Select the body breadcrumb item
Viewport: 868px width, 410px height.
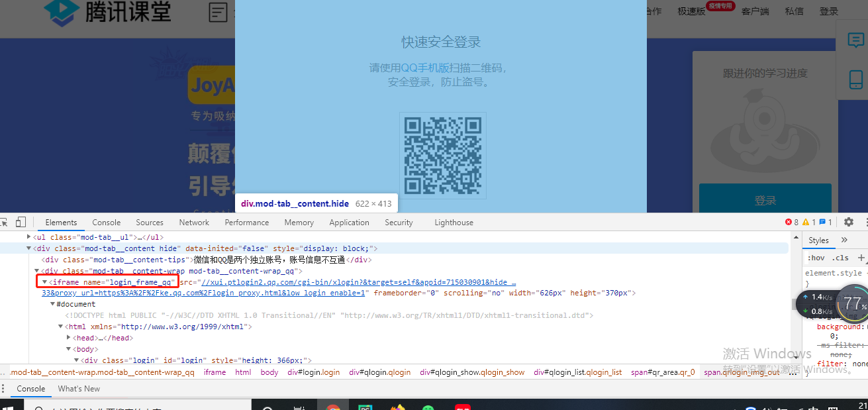pos(269,372)
